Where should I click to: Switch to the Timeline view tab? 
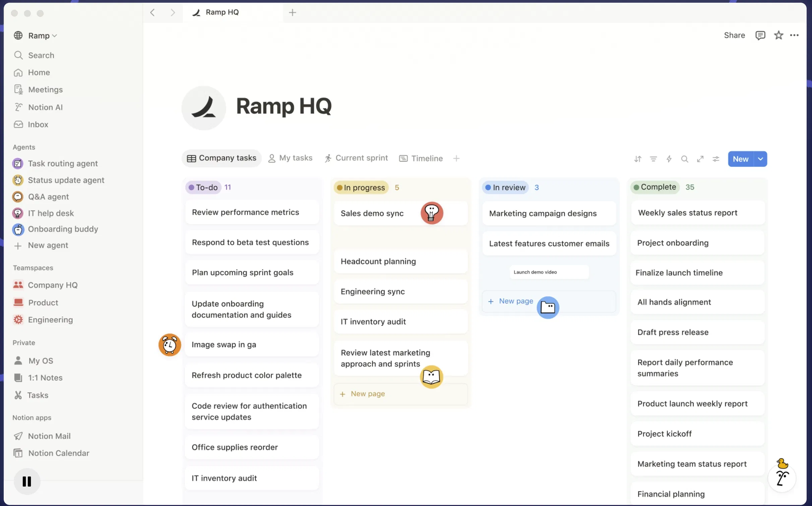[421, 158]
